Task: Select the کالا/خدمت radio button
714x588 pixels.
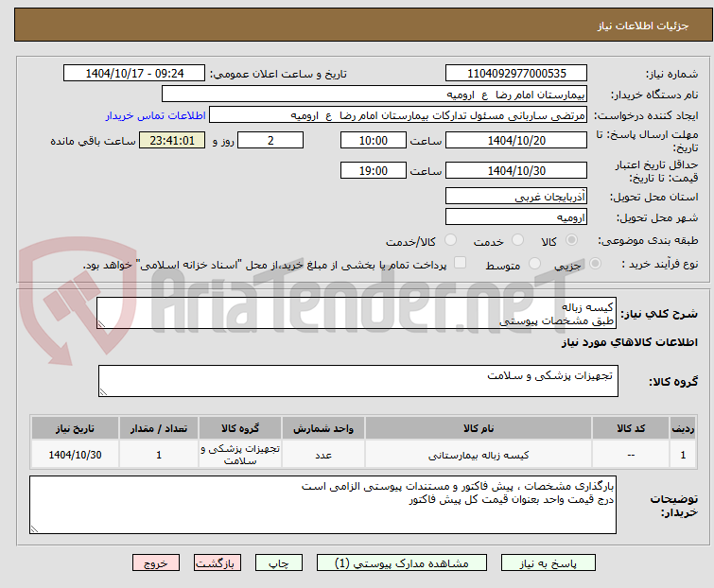Action: tap(450, 240)
